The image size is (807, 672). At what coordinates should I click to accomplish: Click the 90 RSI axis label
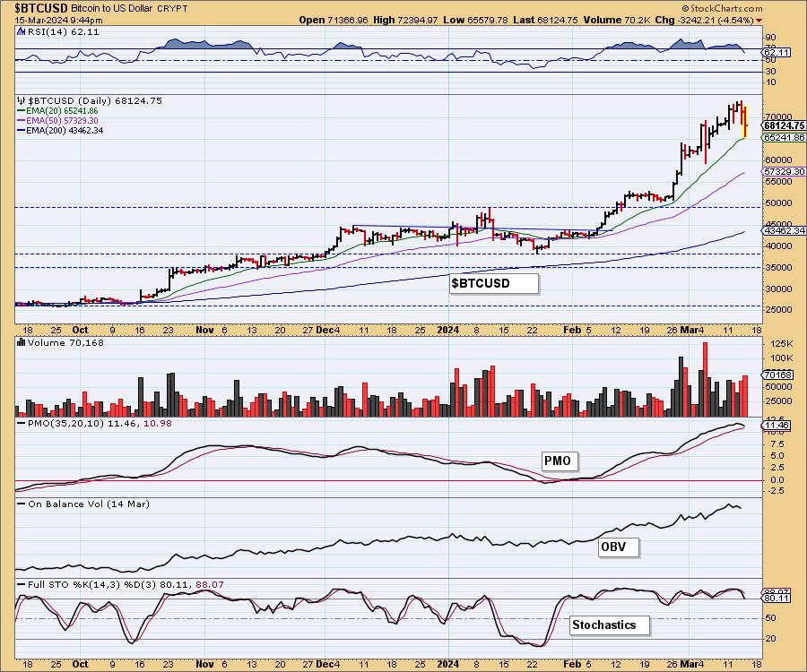[771, 38]
